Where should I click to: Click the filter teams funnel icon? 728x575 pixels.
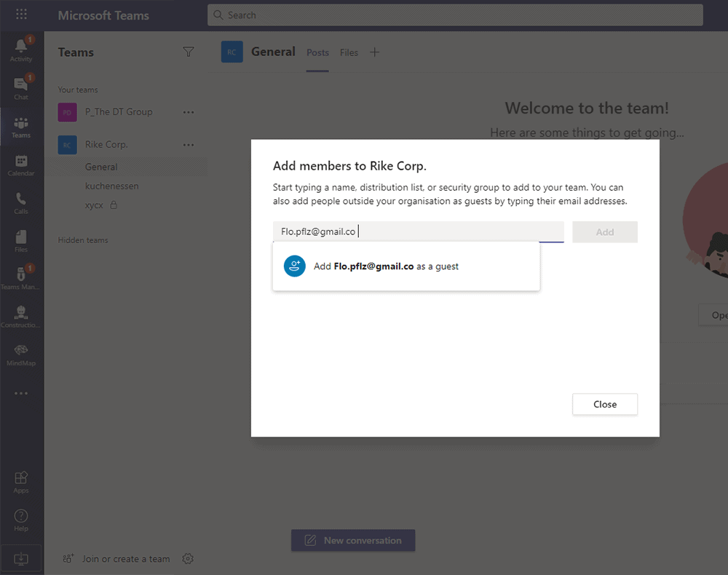[x=188, y=52]
